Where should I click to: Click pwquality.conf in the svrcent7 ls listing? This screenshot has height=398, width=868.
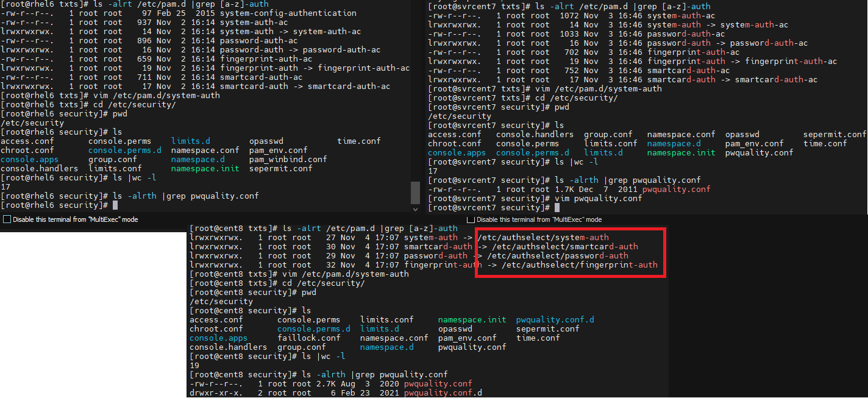759,152
